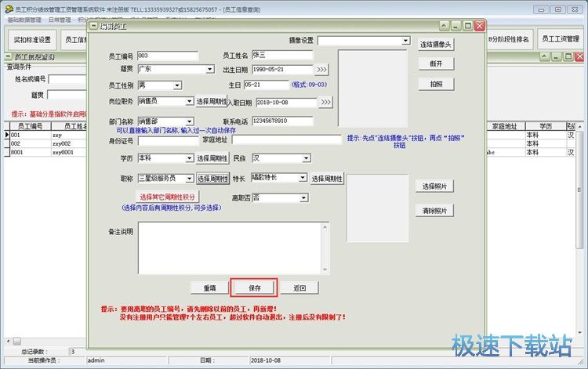Expand the 职称 dropdown showing 三星级服务员
Screen dimensions: 588x369
pos(190,179)
